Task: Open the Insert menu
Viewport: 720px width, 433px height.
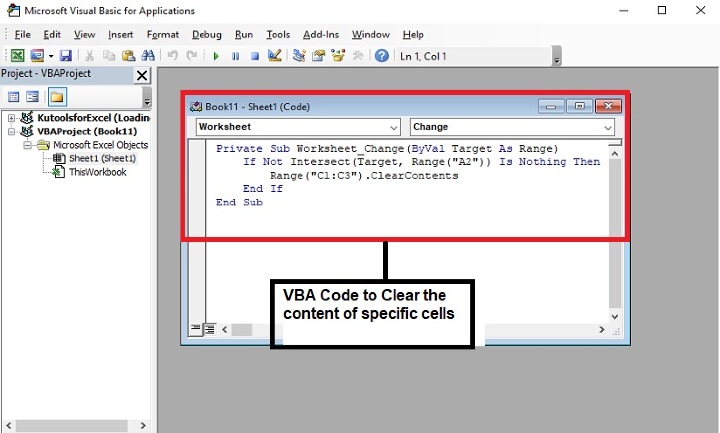Action: [120, 34]
